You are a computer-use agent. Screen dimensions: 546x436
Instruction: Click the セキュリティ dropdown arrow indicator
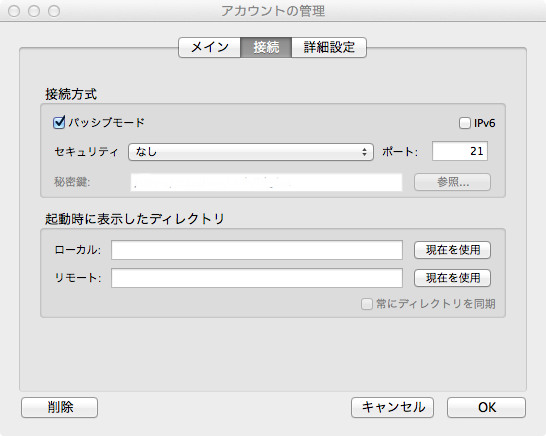tap(364, 152)
